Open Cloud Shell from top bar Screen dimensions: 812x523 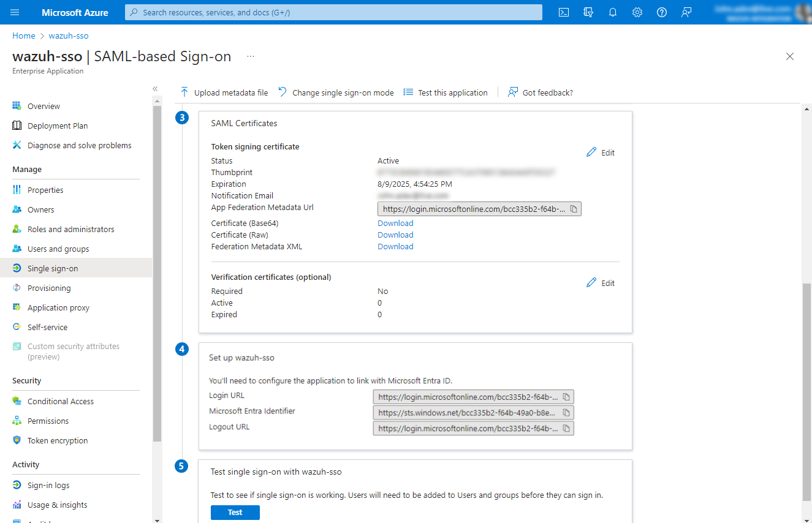tap(564, 12)
